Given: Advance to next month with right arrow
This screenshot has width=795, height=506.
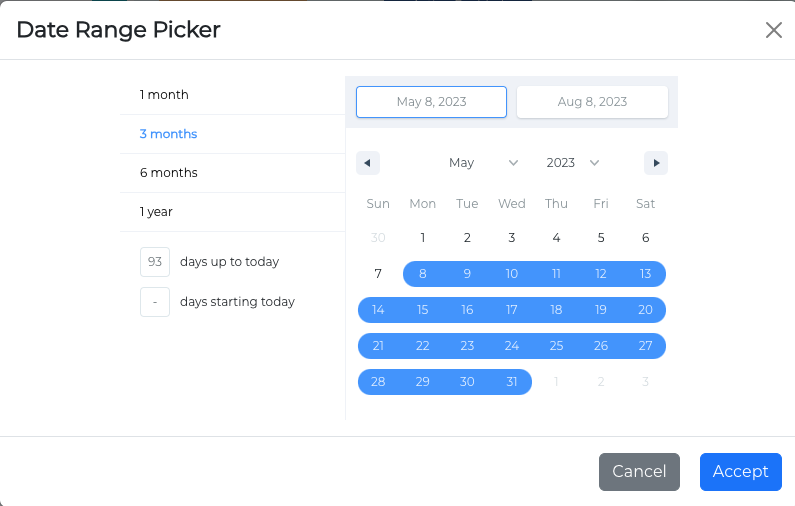Looking at the screenshot, I should tap(656, 163).
